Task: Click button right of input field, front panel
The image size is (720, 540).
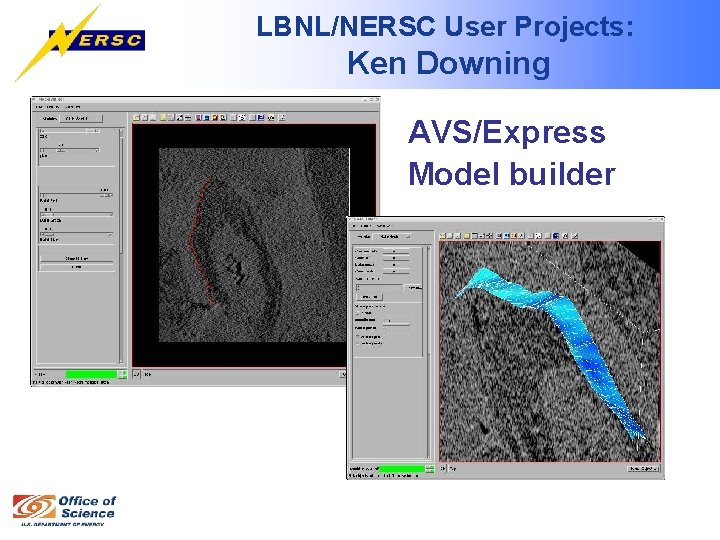Action: pos(413,288)
